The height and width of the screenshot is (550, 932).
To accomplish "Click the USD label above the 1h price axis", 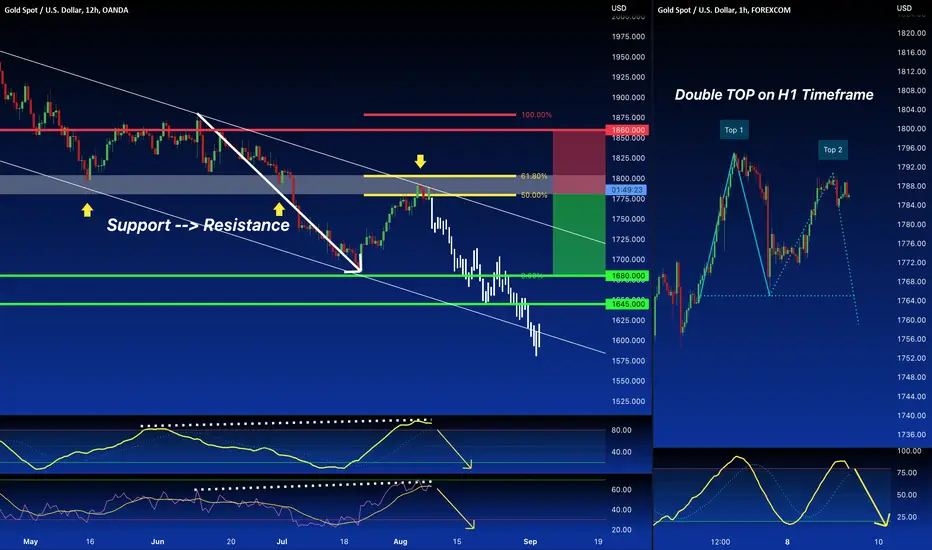I will point(904,8).
